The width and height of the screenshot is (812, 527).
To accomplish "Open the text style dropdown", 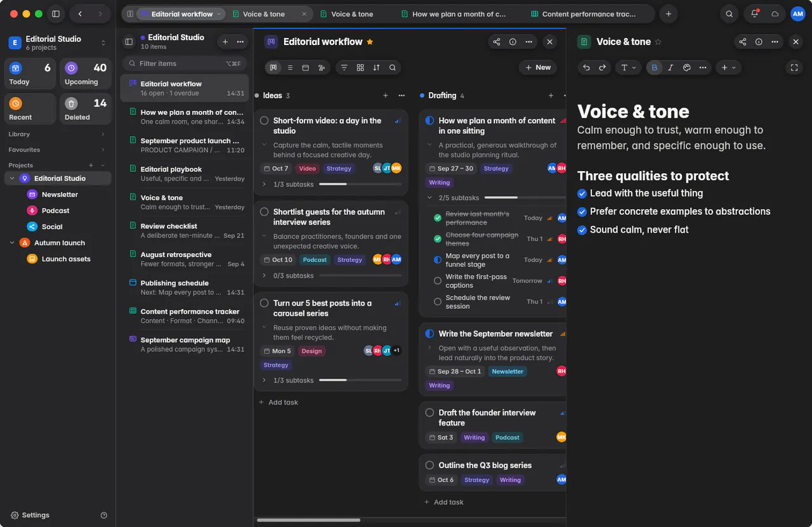I will coord(628,67).
